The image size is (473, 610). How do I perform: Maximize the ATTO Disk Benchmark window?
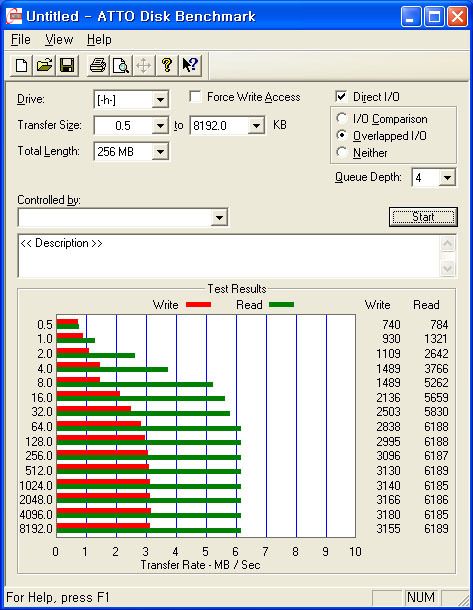tap(434, 17)
